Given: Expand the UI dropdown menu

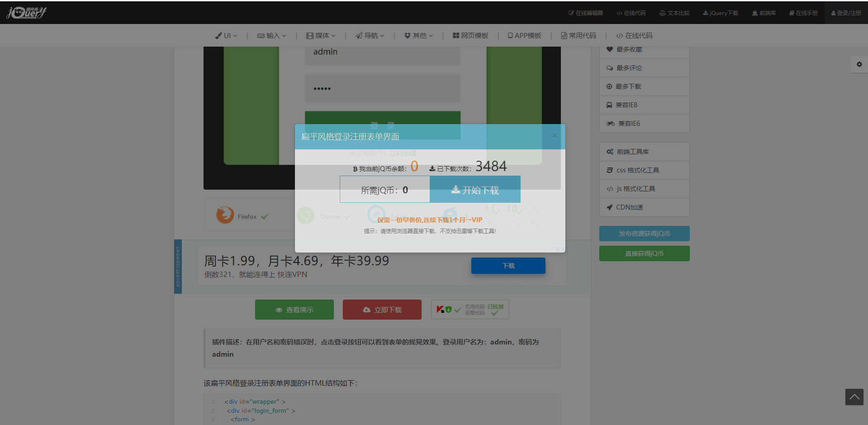Looking at the screenshot, I should (226, 36).
